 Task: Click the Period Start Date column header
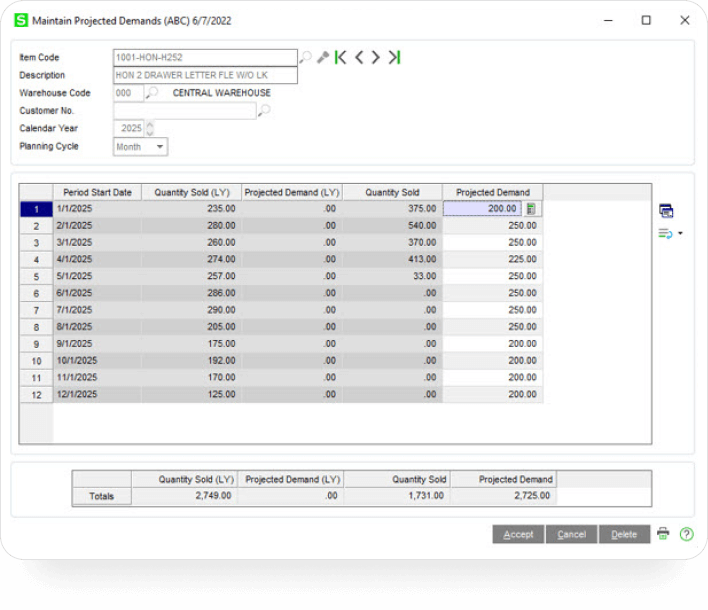click(98, 192)
